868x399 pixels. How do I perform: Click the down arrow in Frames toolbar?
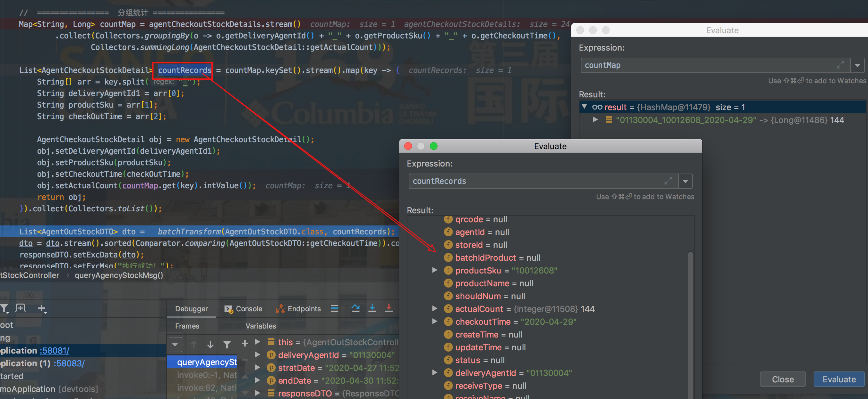pos(210,344)
